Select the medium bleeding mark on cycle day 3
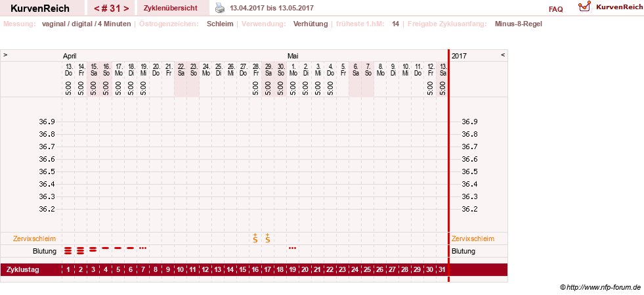644x295 pixels. coord(93,249)
